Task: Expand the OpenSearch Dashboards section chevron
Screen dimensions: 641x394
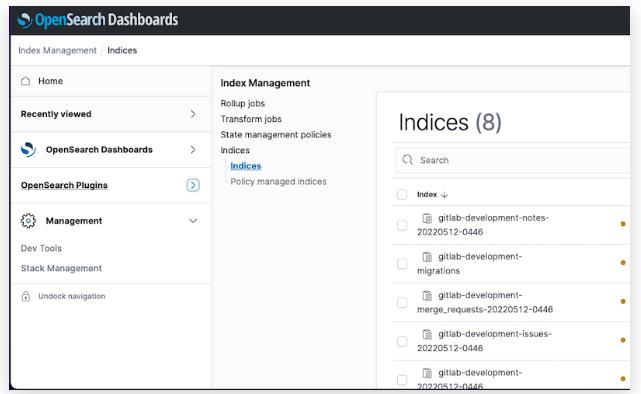Action: pos(193,150)
